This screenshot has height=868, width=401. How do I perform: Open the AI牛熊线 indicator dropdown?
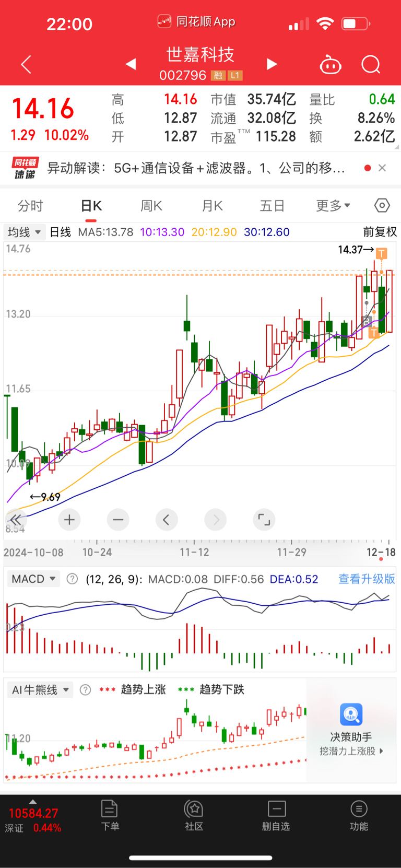point(40,690)
